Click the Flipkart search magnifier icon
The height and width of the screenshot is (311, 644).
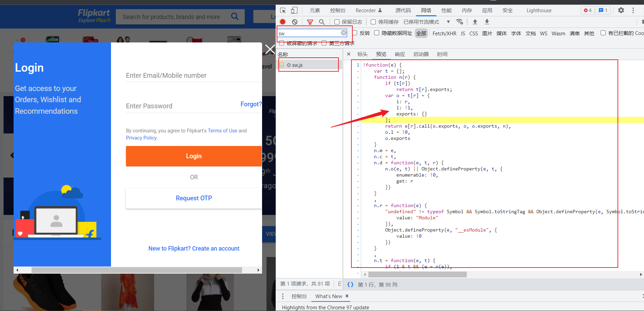235,16
